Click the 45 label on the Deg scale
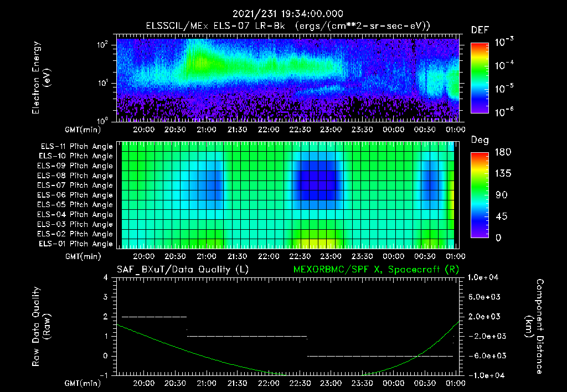This screenshot has width=567, height=392. [501, 216]
